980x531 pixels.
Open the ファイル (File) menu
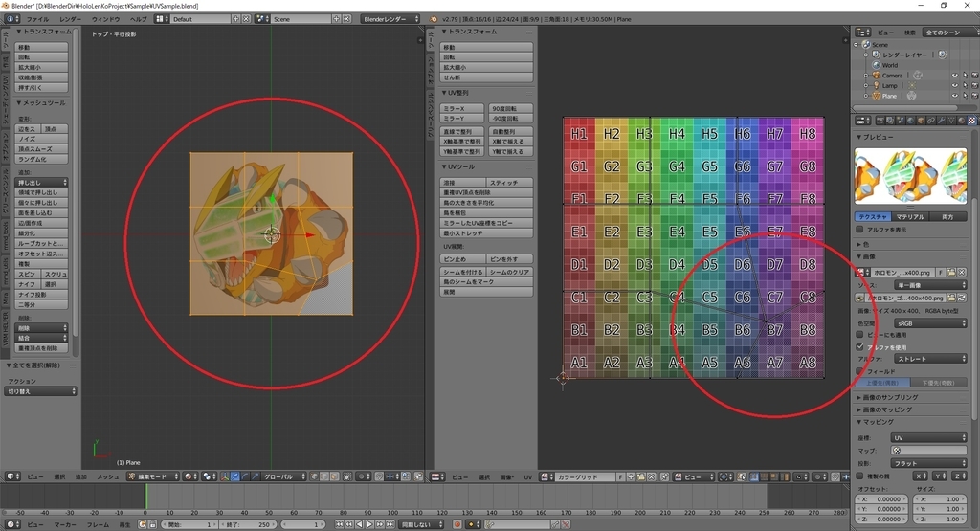click(37, 19)
